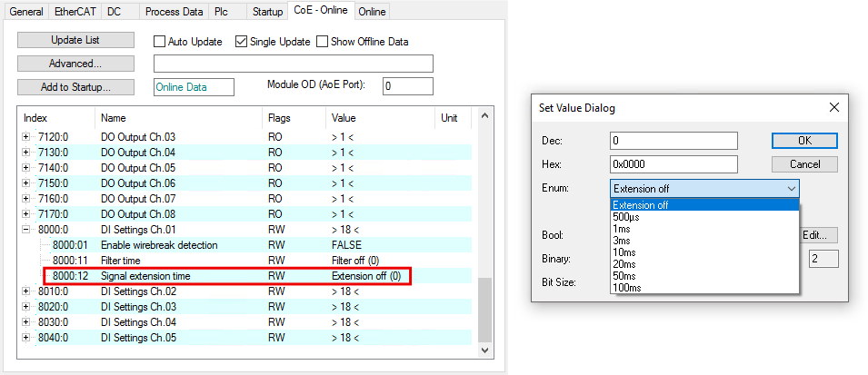Click the Name column header
Image resolution: width=868 pixels, height=375 pixels.
[179, 118]
